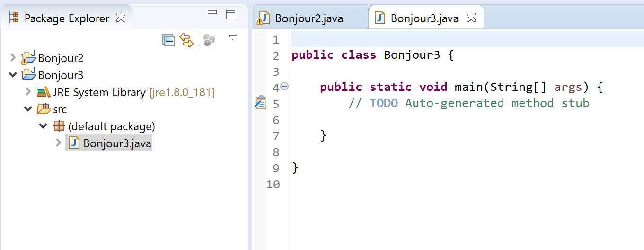Collapse the src folder
Image resolution: width=644 pixels, height=250 pixels.
(28, 109)
